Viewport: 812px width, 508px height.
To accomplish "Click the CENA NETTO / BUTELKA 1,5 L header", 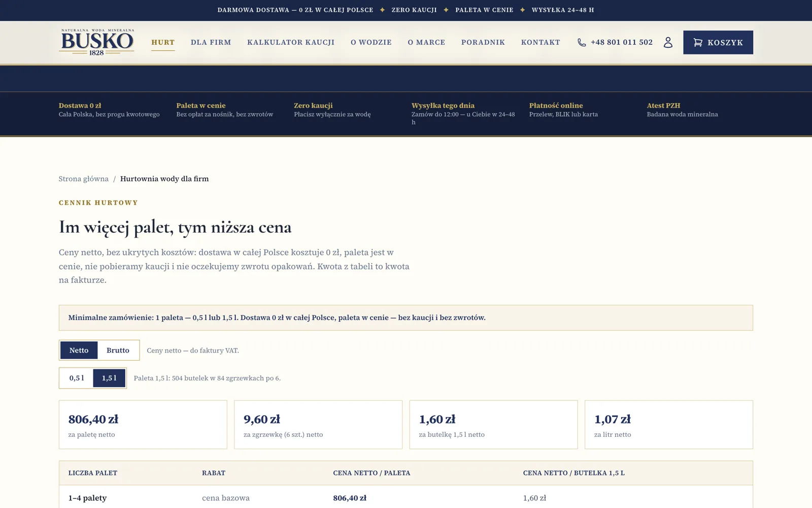I will click(x=574, y=473).
